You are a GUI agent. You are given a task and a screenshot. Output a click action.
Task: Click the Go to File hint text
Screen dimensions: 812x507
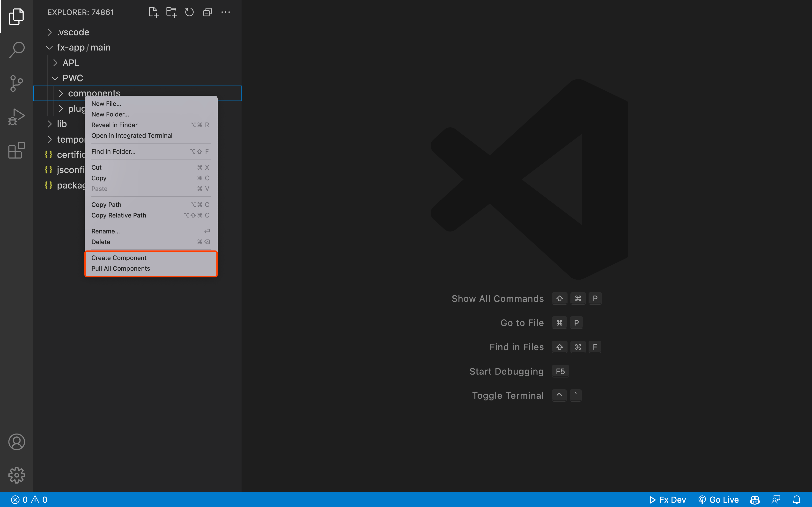[x=522, y=323]
